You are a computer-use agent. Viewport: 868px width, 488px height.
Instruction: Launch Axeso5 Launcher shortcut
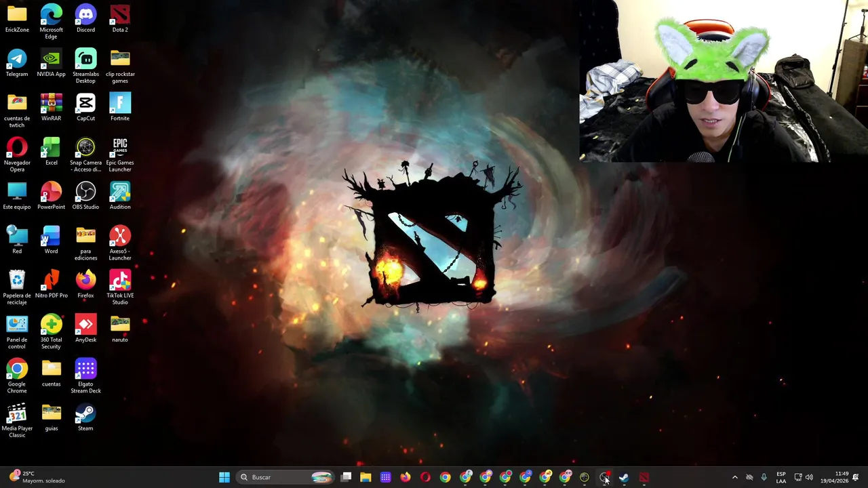tap(120, 243)
